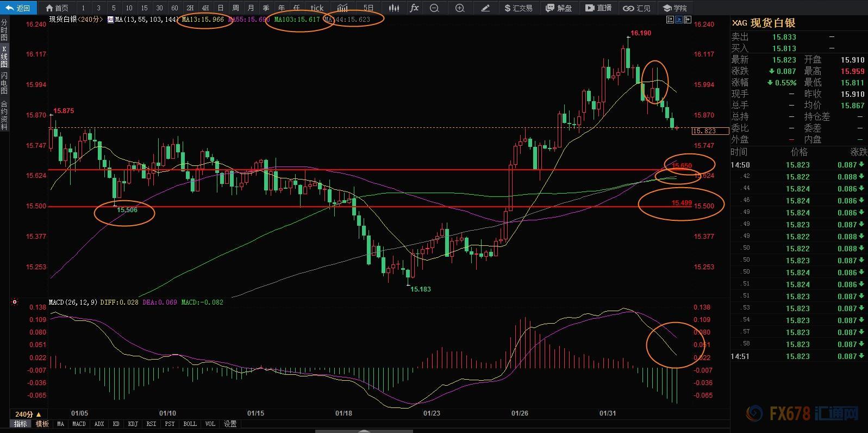This screenshot has width=868, height=433.
Task: Select the 10-minute timeframe
Action: (x=129, y=8)
